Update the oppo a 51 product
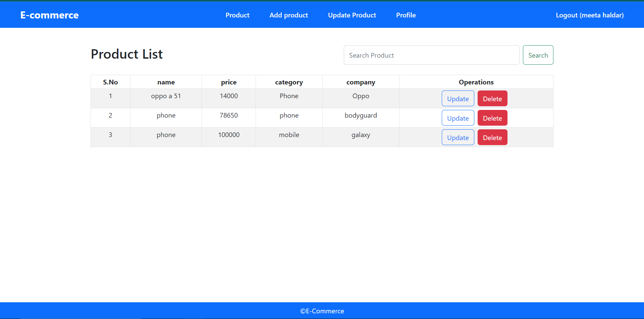This screenshot has height=319, width=644. pyautogui.click(x=458, y=99)
